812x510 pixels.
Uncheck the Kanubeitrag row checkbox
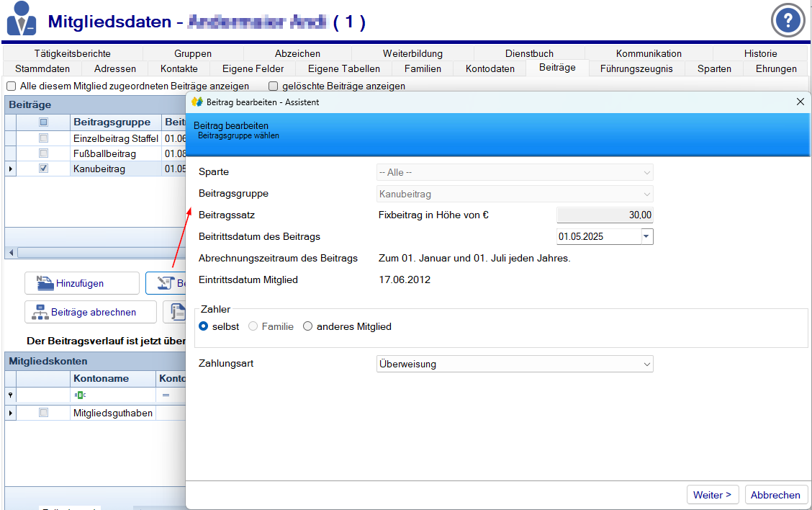44,168
